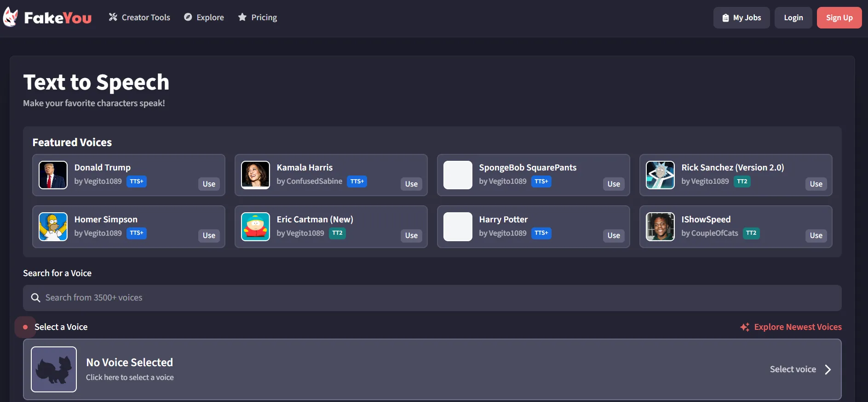Click the Rick Sanchez voice thumbnail
868x402 pixels.
660,175
